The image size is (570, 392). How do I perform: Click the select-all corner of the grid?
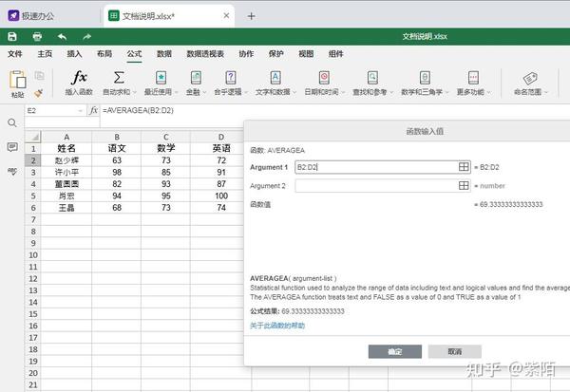tap(33, 137)
